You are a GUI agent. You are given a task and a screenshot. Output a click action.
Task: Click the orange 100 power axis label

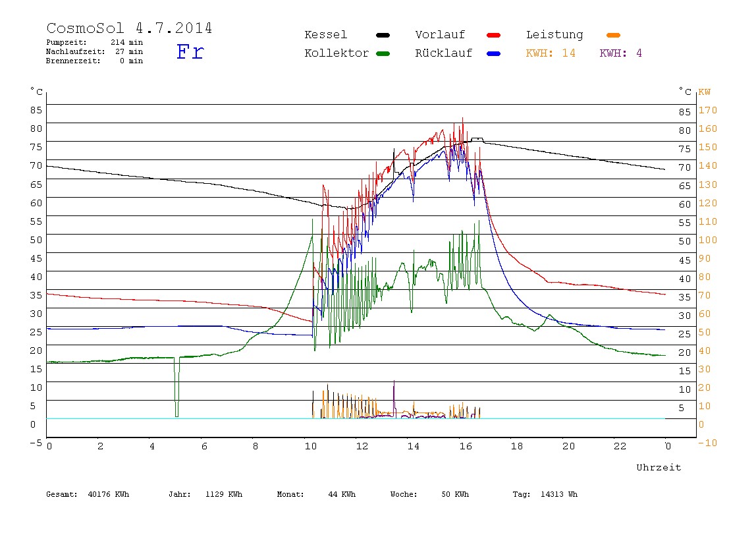click(x=708, y=240)
